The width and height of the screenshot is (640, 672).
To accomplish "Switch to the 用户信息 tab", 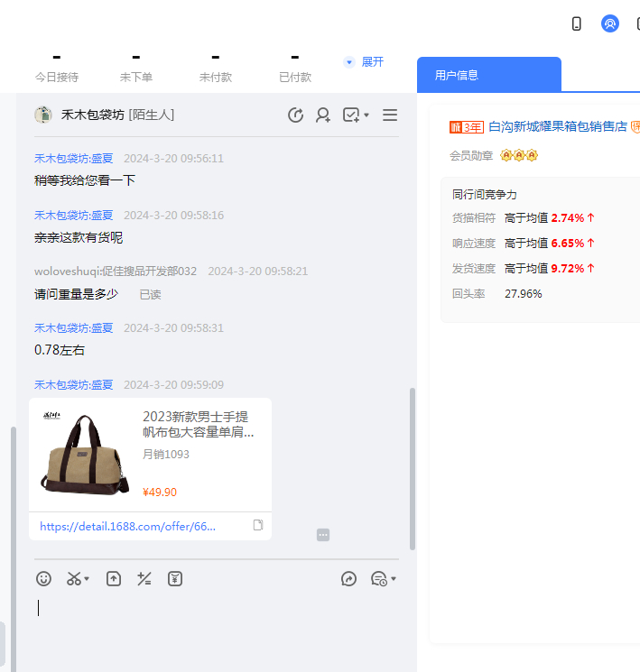I will (488, 75).
